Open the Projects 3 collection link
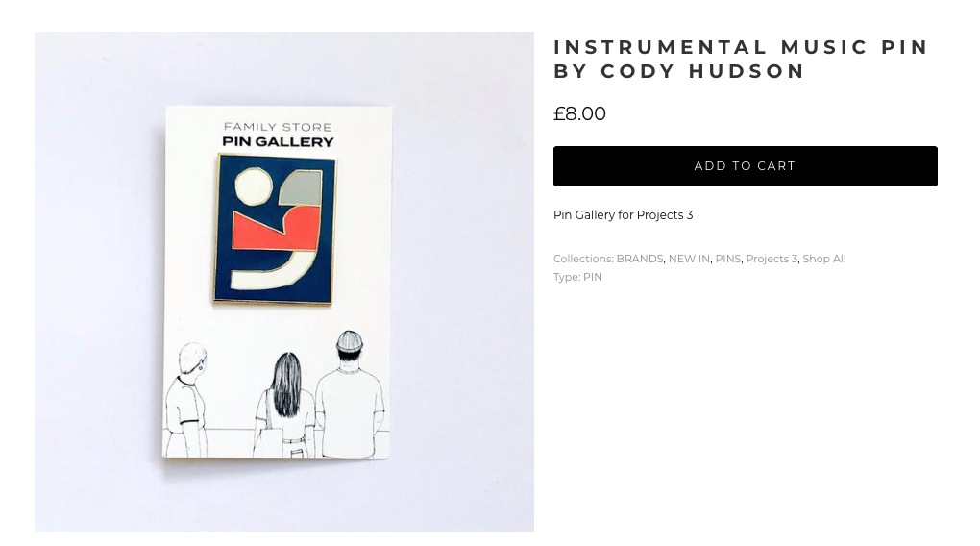980x546 pixels. coord(772,259)
